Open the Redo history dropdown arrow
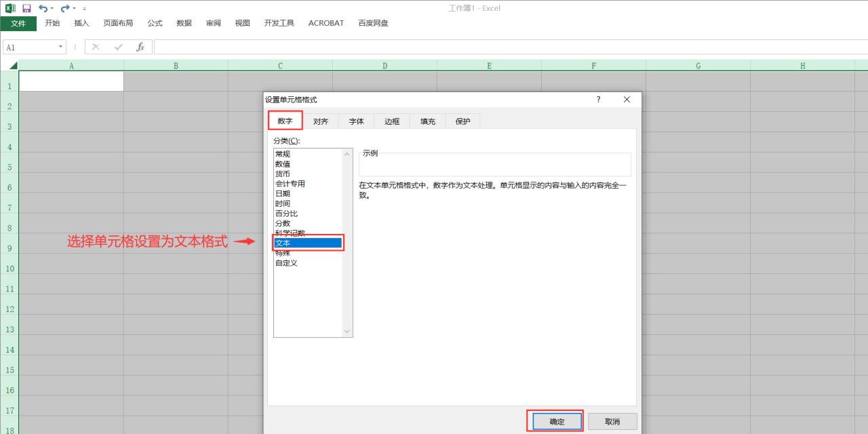The image size is (868, 434). 73,9
